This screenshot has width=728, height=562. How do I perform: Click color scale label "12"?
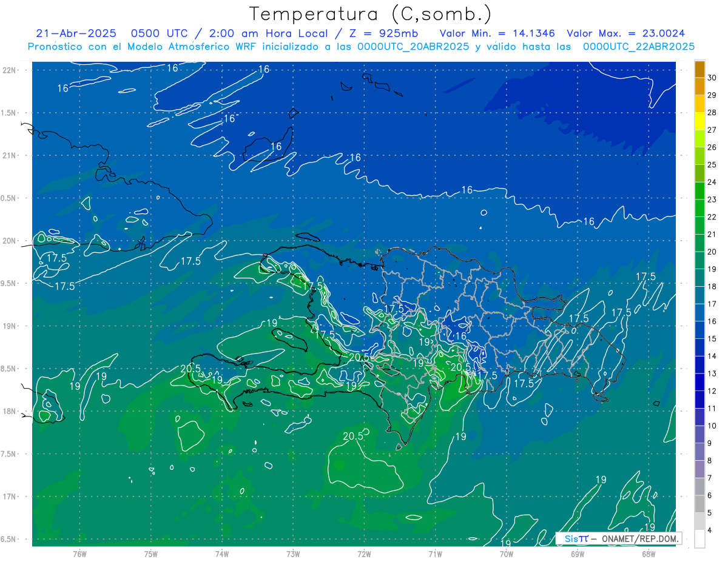tap(713, 391)
